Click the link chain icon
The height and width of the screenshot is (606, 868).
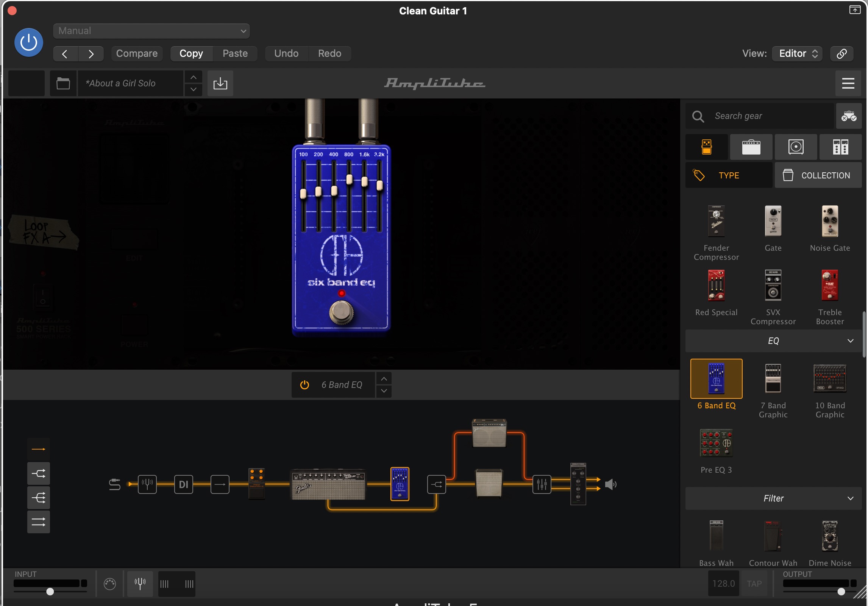pos(841,54)
